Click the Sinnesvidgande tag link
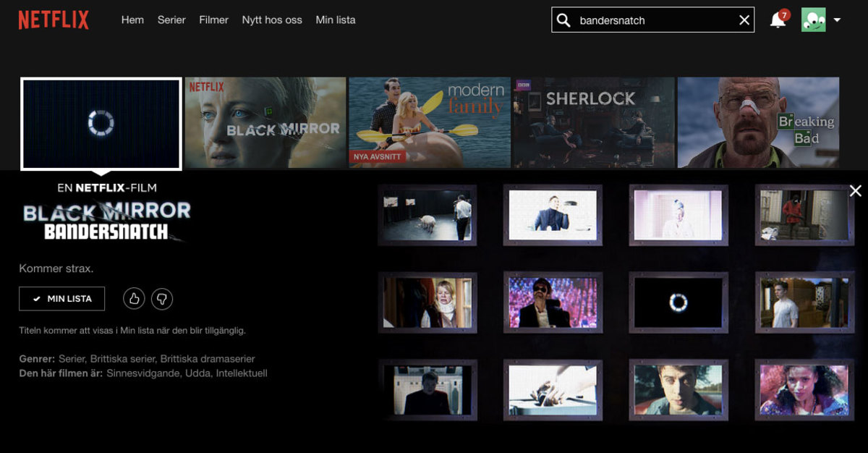Image resolution: width=868 pixels, height=453 pixels. 139,373
